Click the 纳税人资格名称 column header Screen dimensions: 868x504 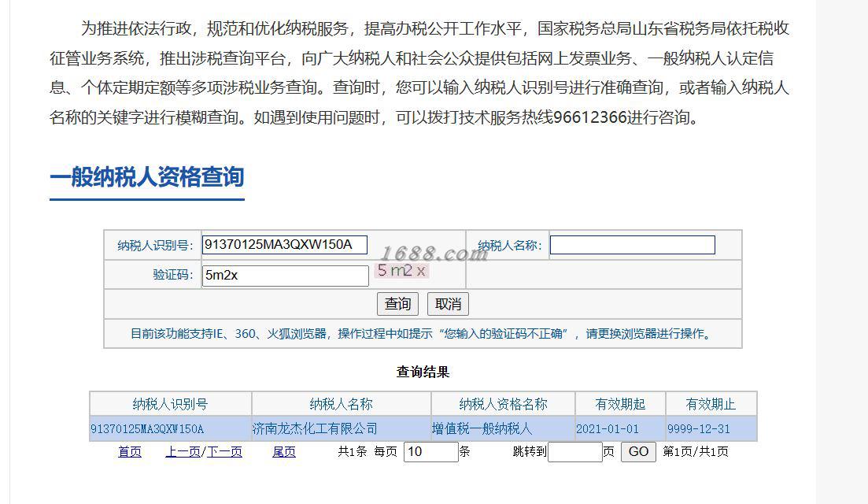[x=503, y=404]
